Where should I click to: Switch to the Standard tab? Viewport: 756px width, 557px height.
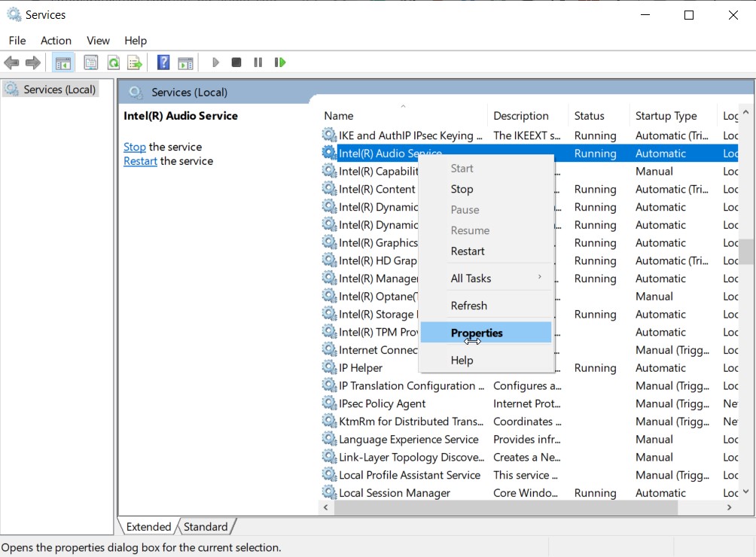[x=206, y=527]
